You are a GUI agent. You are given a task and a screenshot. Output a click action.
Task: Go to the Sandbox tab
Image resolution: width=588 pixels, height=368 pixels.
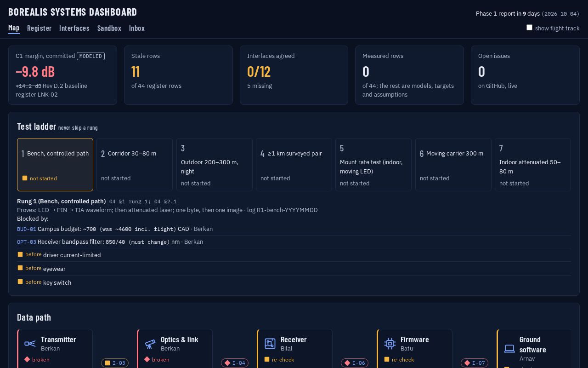tap(109, 28)
